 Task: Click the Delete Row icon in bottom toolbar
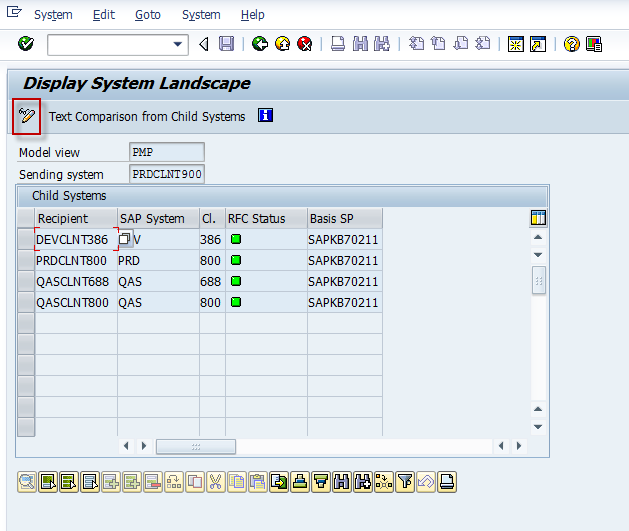(x=153, y=482)
